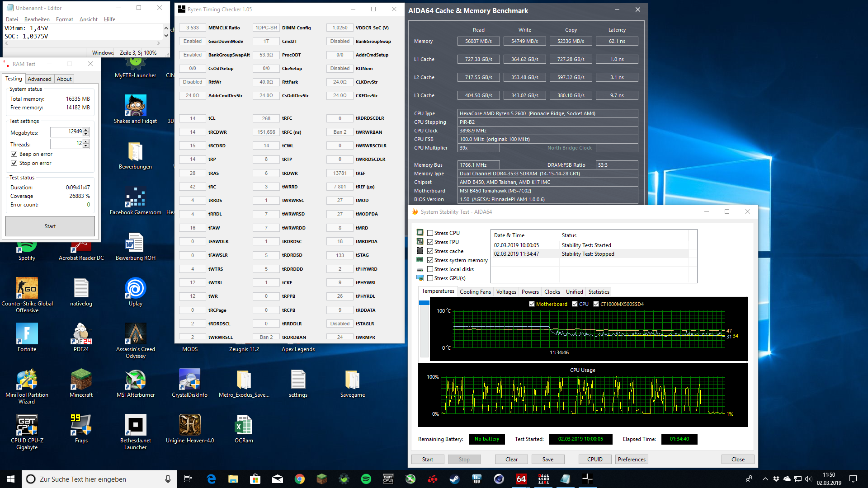The width and height of the screenshot is (868, 488).
Task: Disable Stress FPU option
Action: point(430,242)
